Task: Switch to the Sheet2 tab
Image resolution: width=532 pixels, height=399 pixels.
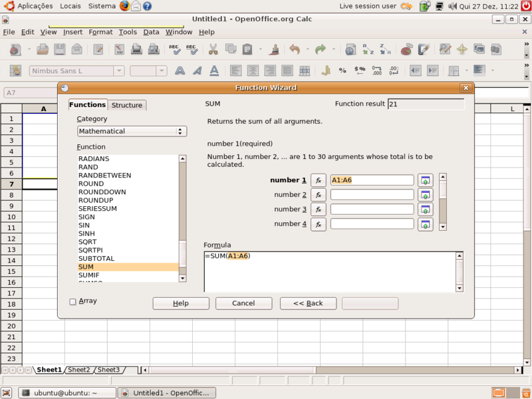Action: point(78,370)
